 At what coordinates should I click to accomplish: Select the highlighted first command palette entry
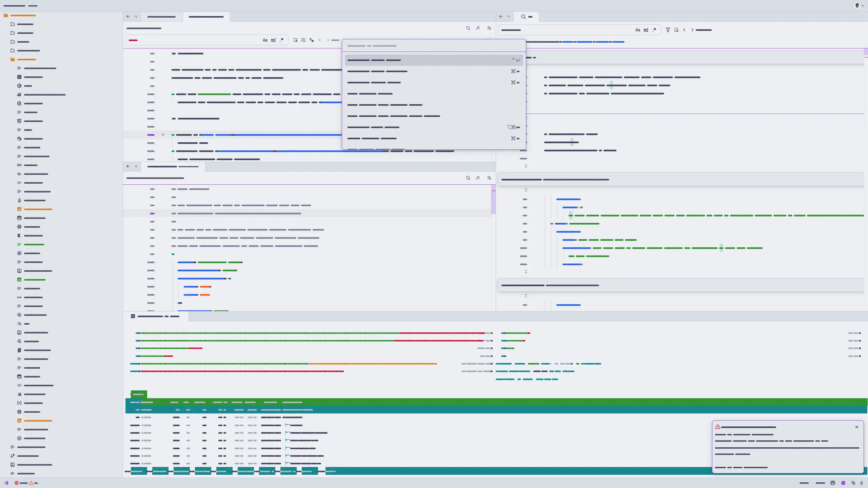pos(433,60)
